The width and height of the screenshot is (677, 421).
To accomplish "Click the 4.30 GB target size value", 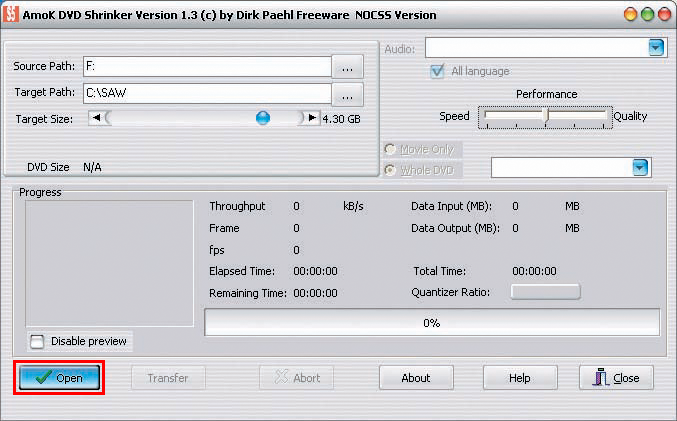I will 342,119.
